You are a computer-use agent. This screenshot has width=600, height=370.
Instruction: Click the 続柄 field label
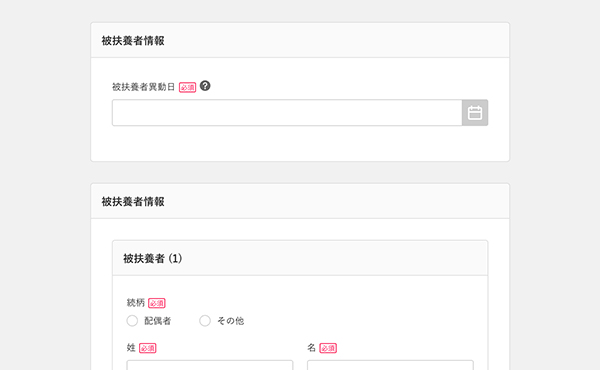point(135,303)
